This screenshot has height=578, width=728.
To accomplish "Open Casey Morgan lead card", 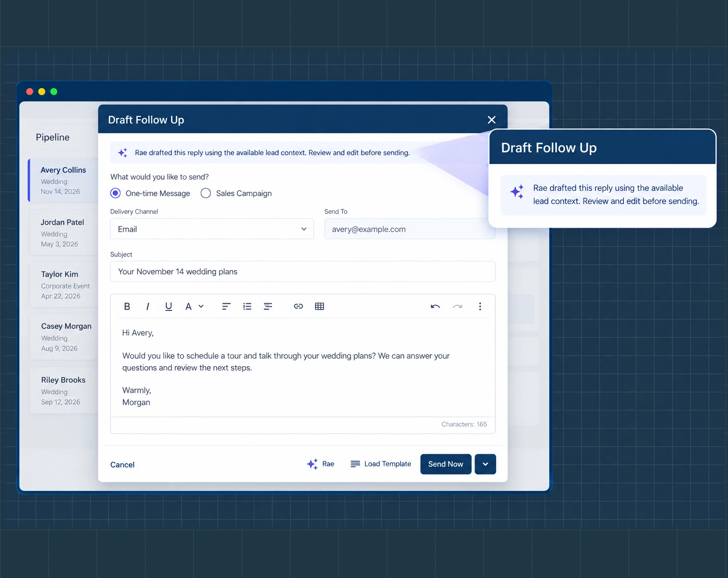I will 64,337.
